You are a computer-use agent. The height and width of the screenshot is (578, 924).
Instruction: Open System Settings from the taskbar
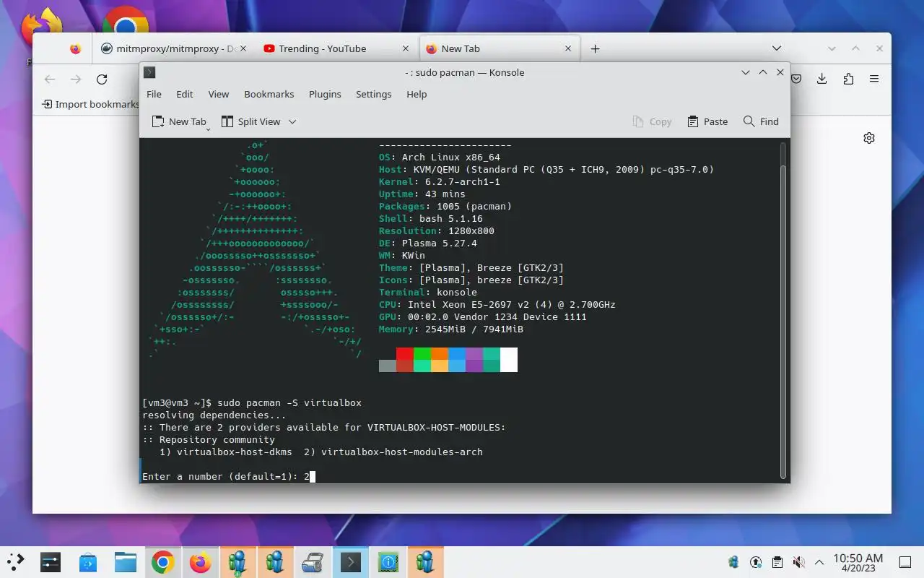(x=51, y=562)
